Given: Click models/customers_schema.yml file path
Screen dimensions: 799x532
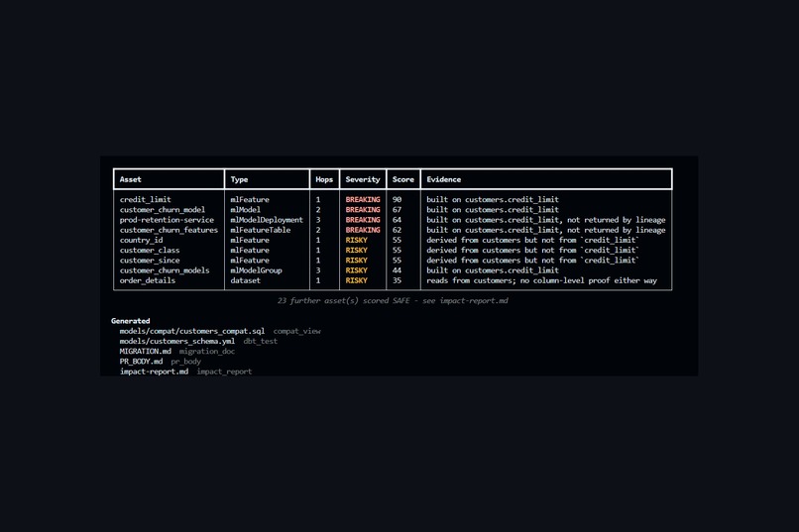Looking at the screenshot, I should (177, 341).
